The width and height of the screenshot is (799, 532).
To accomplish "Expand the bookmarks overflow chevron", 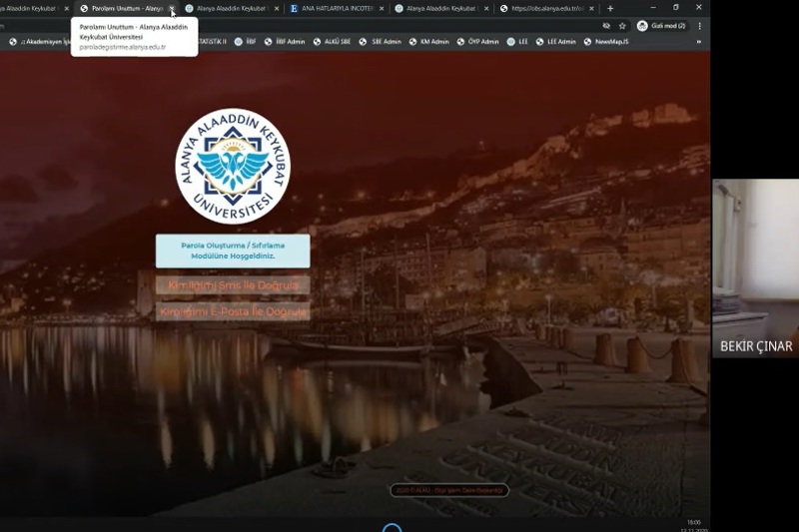I will 698,42.
